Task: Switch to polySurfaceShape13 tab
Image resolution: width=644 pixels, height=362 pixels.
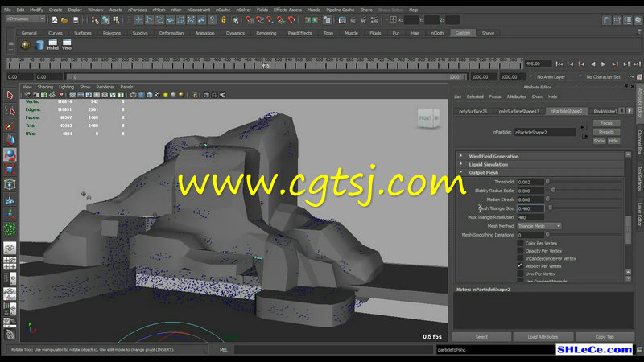Action: click(518, 111)
